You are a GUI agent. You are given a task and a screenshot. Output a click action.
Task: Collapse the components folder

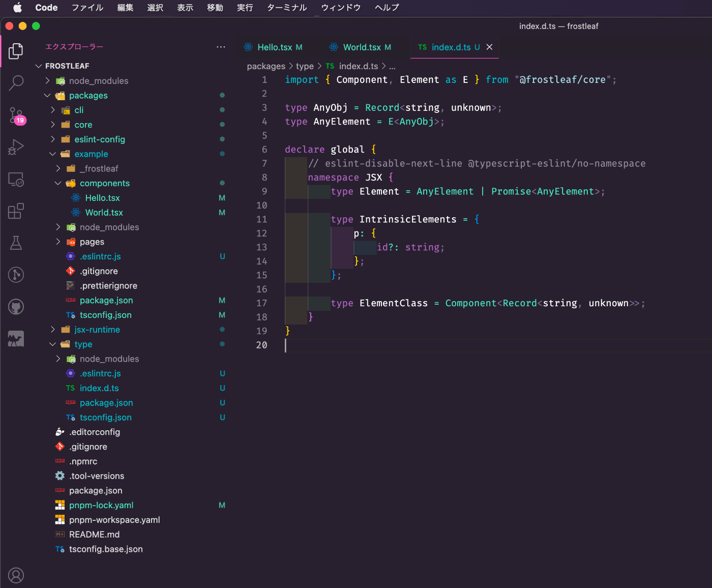58,183
